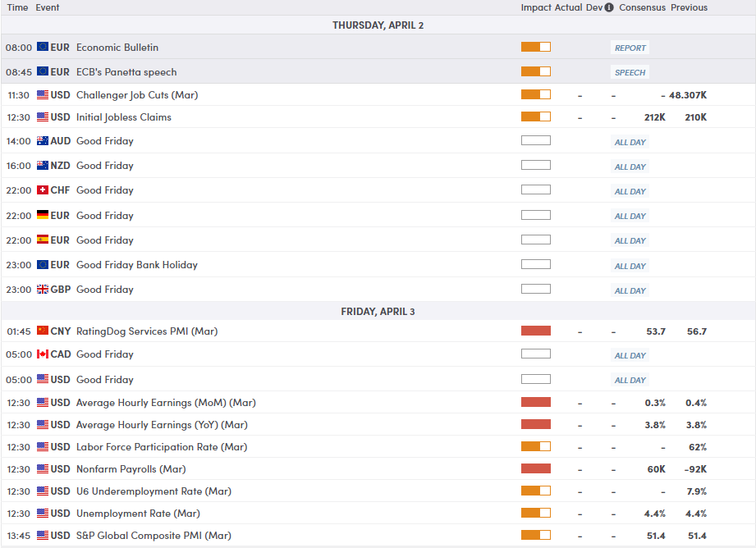Click the Dev info icon in header
The height and width of the screenshot is (548, 756).
pyautogui.click(x=609, y=7)
